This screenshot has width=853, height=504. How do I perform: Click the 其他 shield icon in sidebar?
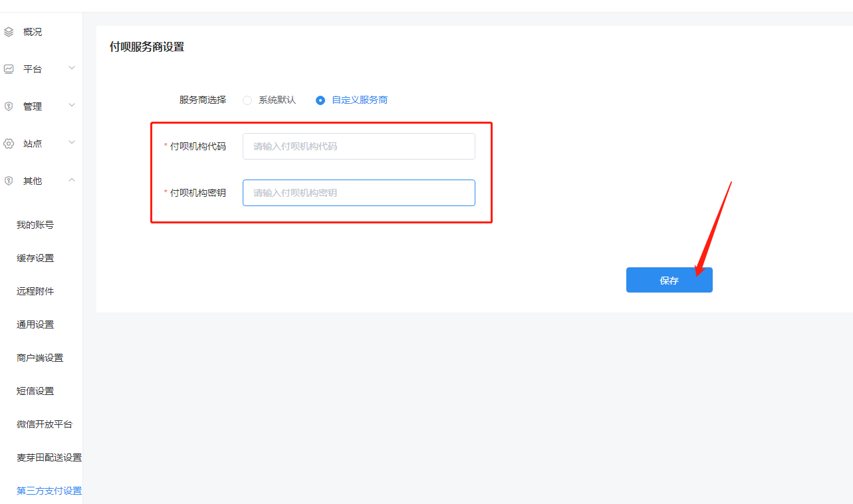9,181
